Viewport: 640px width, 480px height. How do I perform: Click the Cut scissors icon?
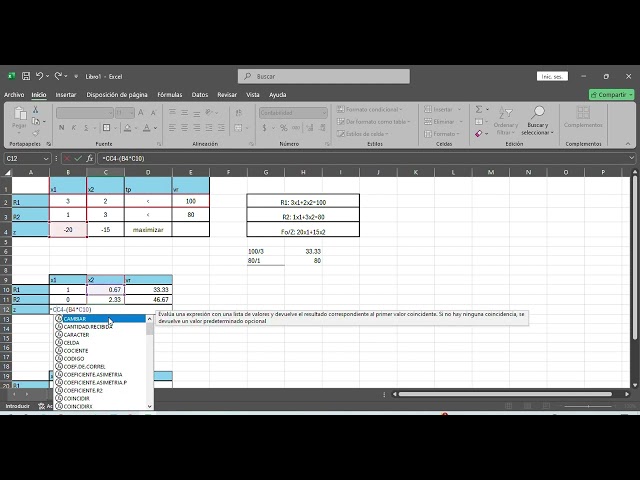click(x=36, y=110)
